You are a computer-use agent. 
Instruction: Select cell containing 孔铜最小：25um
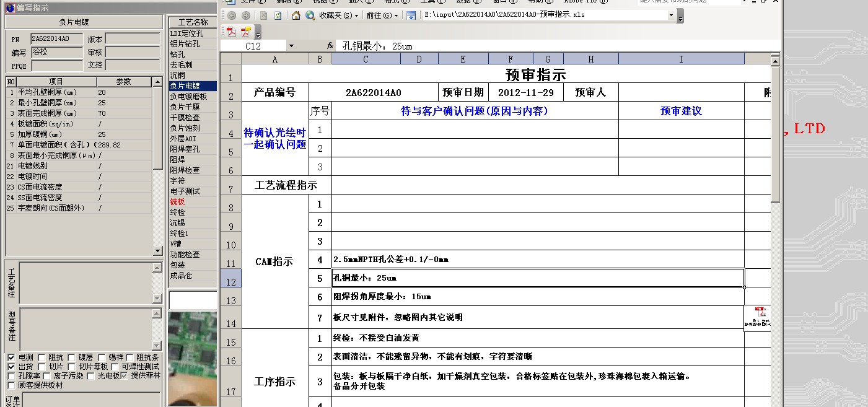pos(538,278)
